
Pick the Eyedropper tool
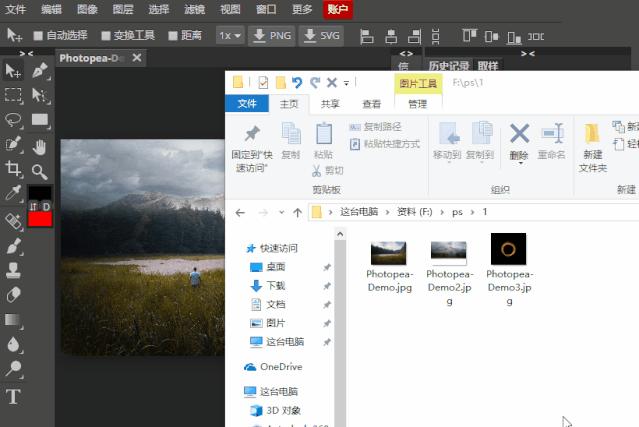click(x=13, y=193)
